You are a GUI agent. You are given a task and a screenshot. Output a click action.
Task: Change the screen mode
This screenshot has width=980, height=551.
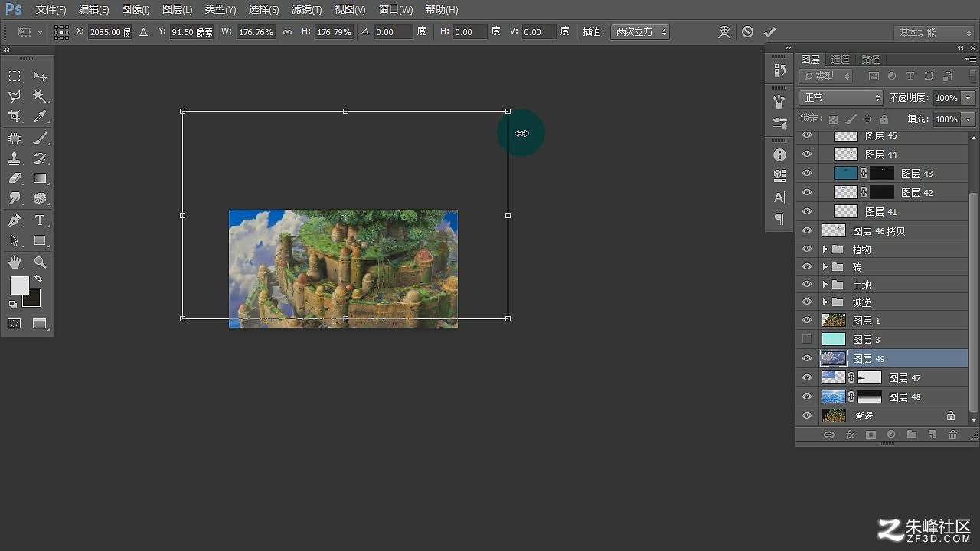(x=40, y=324)
